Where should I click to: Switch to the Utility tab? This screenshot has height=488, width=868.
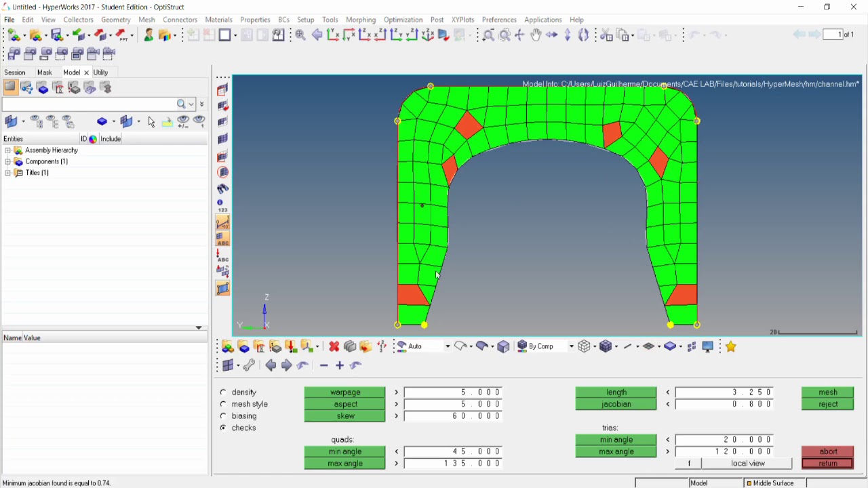(x=101, y=73)
